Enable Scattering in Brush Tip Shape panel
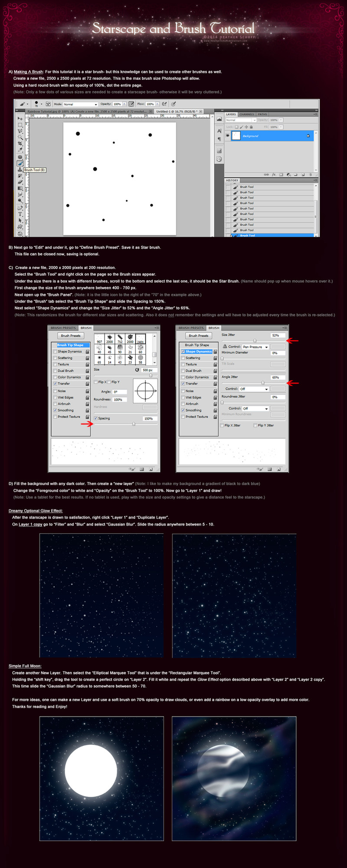The width and height of the screenshot is (347, 868). pos(55,358)
